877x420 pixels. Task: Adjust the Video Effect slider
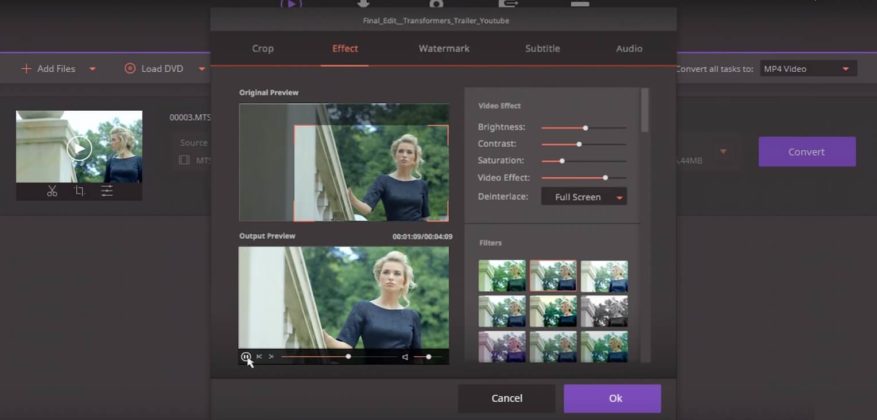click(583, 178)
